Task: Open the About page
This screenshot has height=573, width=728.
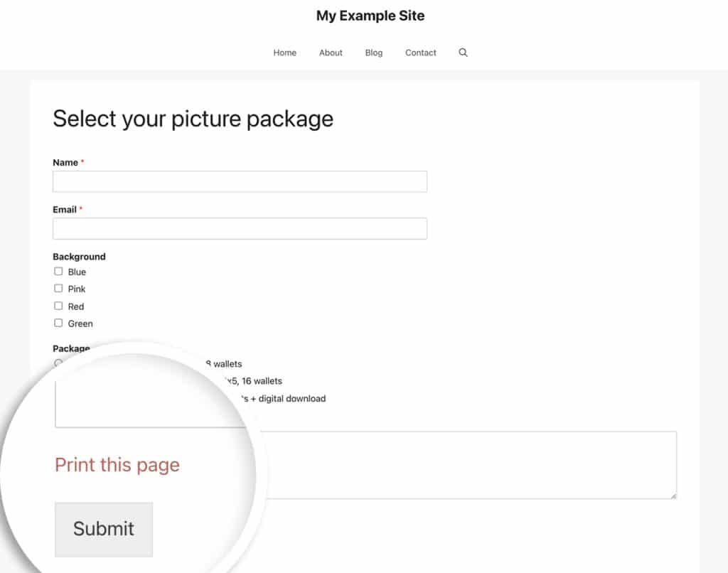Action: (330, 52)
